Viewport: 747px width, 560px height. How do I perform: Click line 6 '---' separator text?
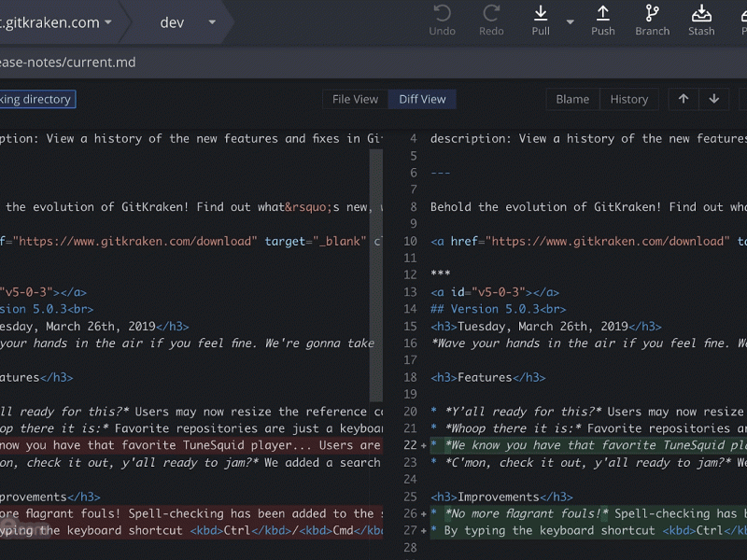(440, 173)
